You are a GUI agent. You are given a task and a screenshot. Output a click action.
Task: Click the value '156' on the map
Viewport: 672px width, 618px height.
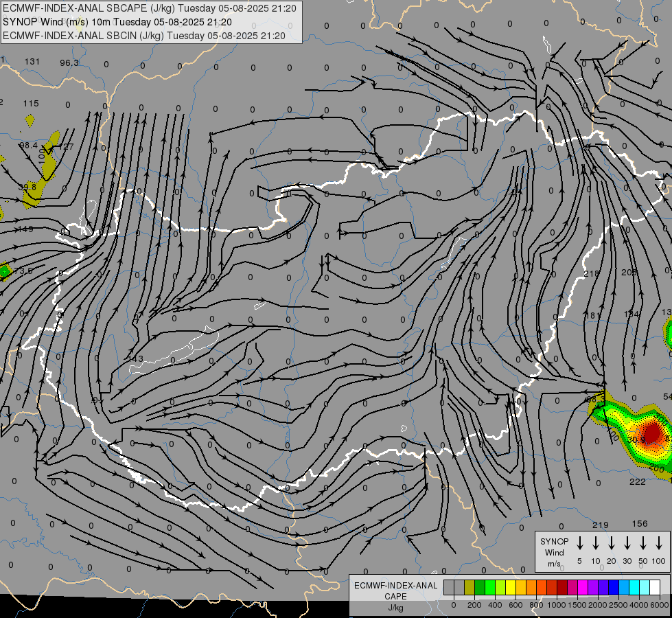tap(640, 523)
